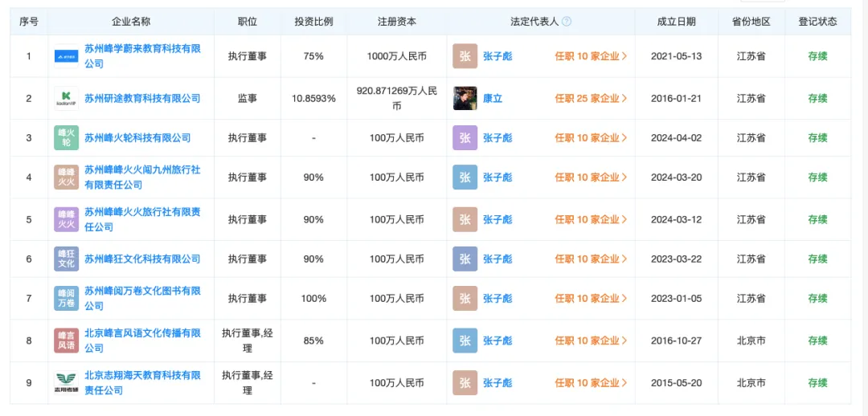Click legal representative name 康立

click(492, 98)
